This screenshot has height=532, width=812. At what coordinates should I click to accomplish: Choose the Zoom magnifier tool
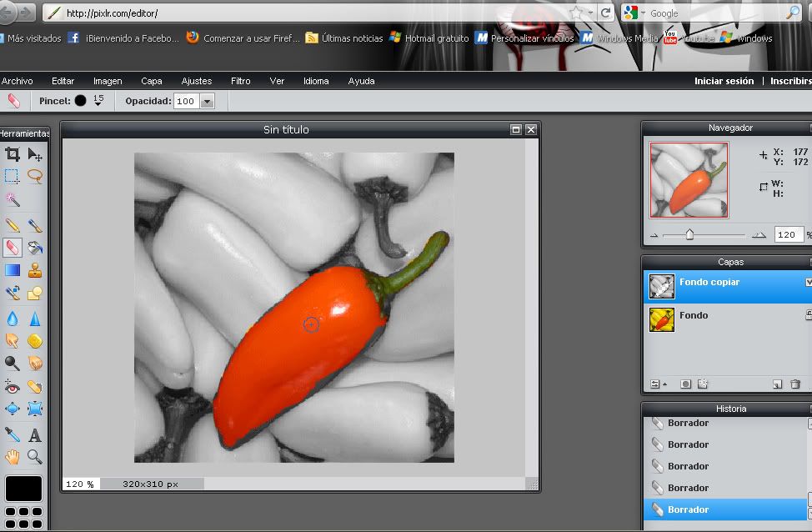point(35,456)
